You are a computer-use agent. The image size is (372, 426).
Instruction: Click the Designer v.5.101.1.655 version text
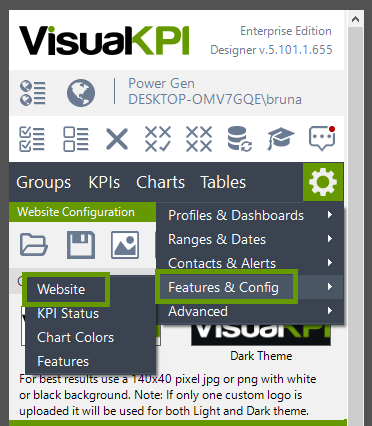[x=271, y=50]
